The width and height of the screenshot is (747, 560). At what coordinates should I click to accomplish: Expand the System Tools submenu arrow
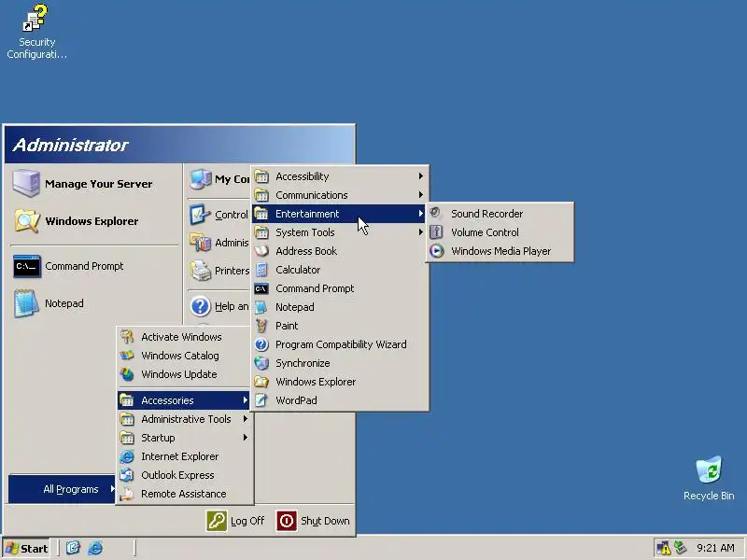pyautogui.click(x=421, y=231)
